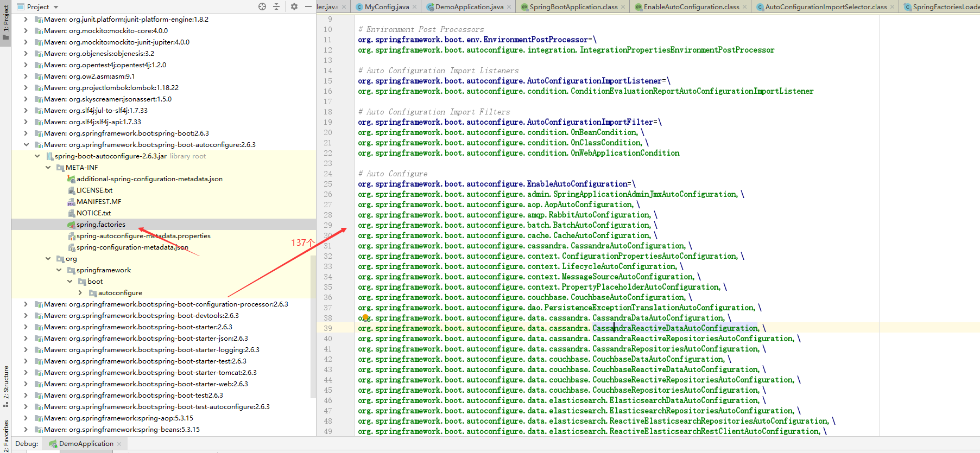Switch to the SpringFactoriesLoader tab

946,7
